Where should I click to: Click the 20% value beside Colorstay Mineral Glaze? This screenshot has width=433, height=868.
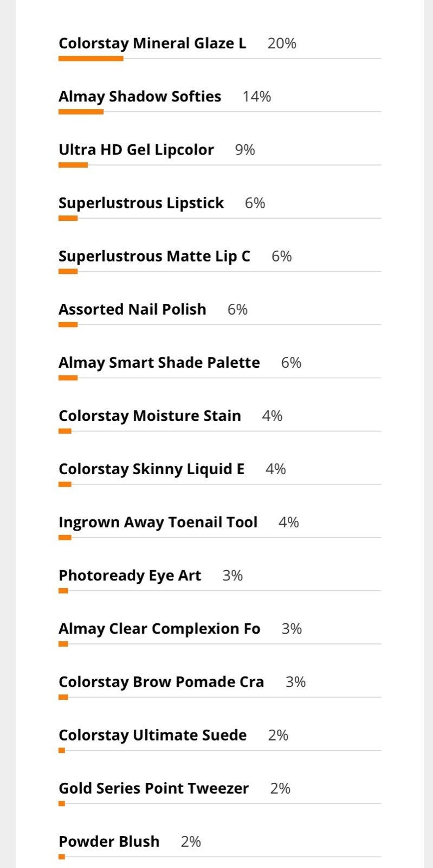282,43
